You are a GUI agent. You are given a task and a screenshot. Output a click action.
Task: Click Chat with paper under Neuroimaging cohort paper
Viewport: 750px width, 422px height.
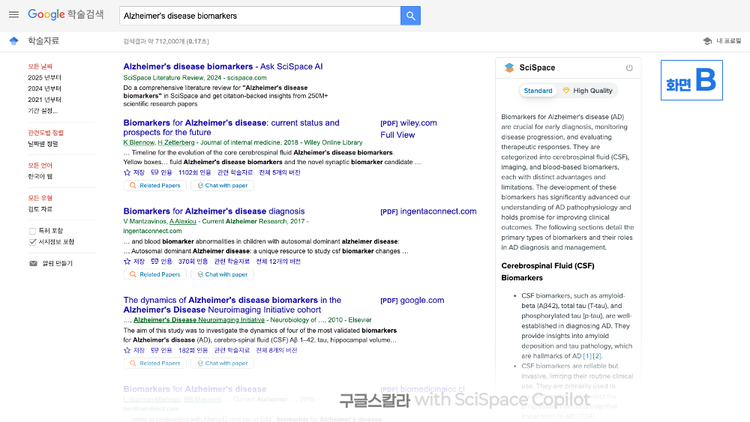pos(222,364)
